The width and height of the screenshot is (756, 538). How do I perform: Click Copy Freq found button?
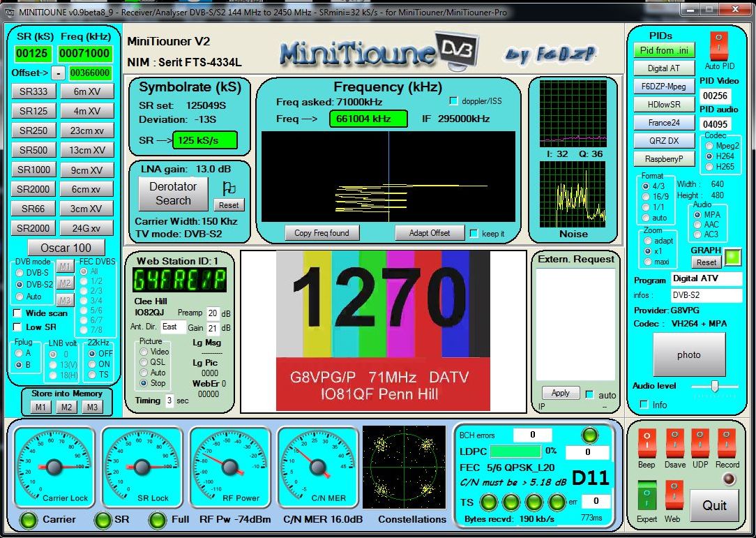click(x=322, y=233)
